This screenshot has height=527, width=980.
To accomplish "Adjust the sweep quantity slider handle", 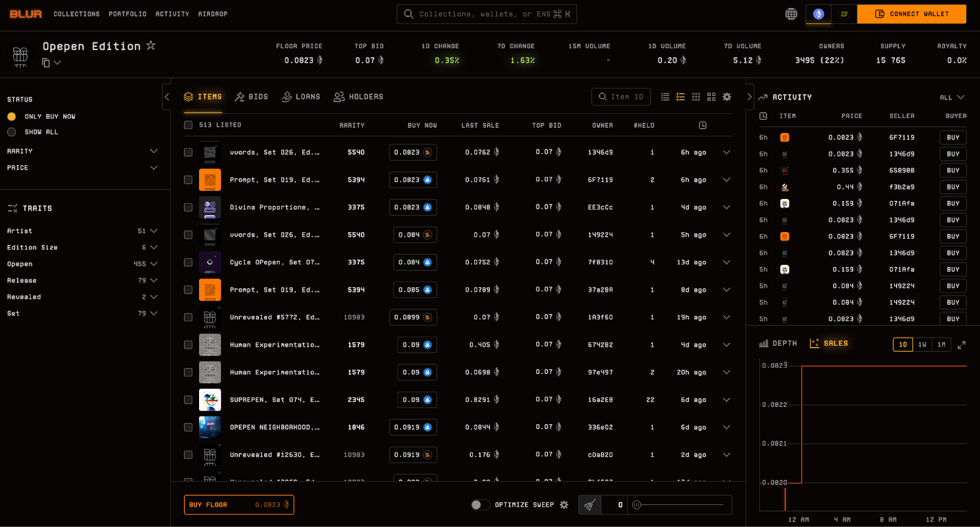I will click(636, 505).
